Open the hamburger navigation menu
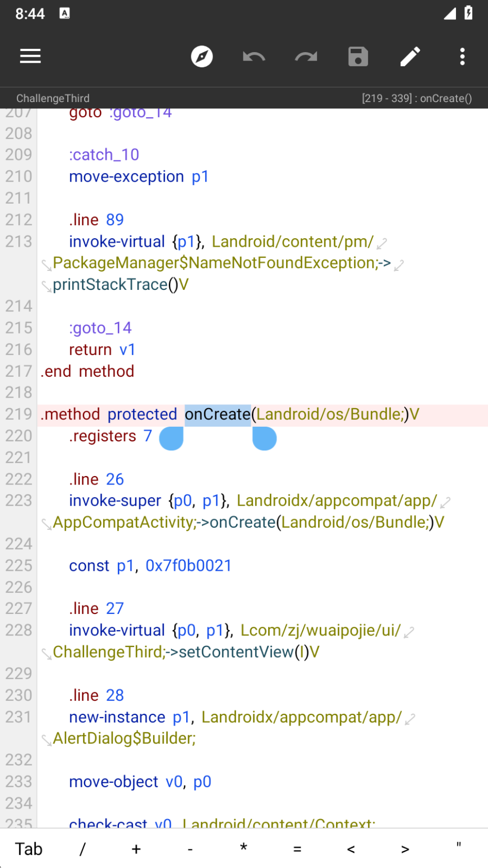 [30, 56]
